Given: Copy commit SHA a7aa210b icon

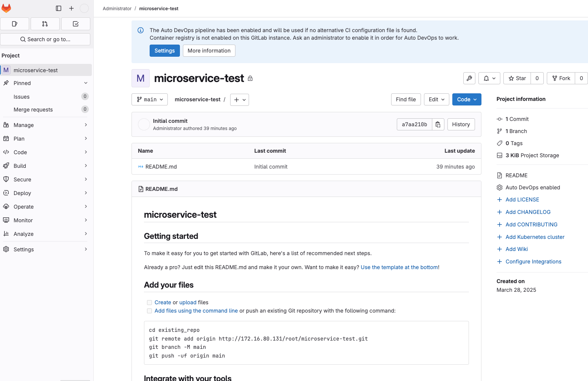Looking at the screenshot, I should [438, 124].
